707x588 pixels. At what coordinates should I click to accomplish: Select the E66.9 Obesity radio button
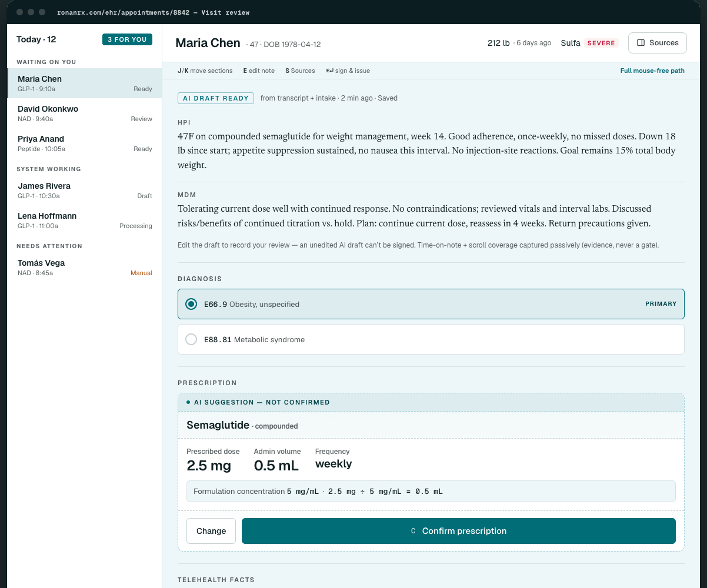pos(191,304)
